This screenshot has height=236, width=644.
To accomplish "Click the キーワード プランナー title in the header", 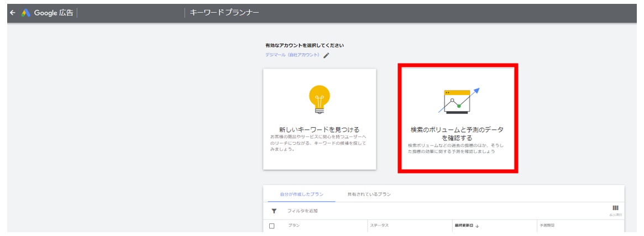I will pyautogui.click(x=224, y=13).
